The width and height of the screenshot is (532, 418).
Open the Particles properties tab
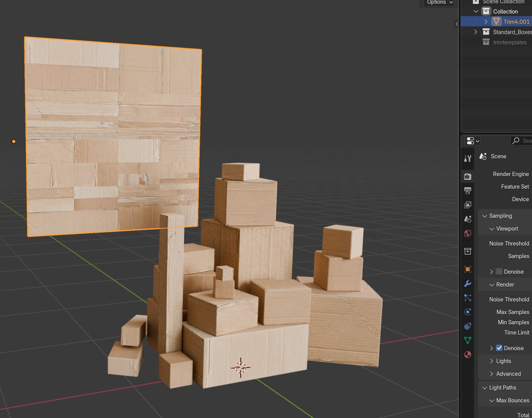[467, 298]
